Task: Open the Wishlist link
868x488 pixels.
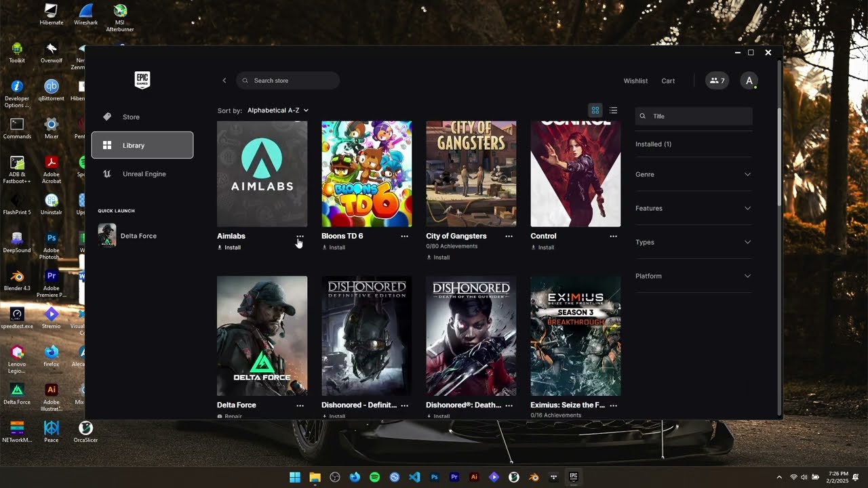Action: (x=635, y=81)
